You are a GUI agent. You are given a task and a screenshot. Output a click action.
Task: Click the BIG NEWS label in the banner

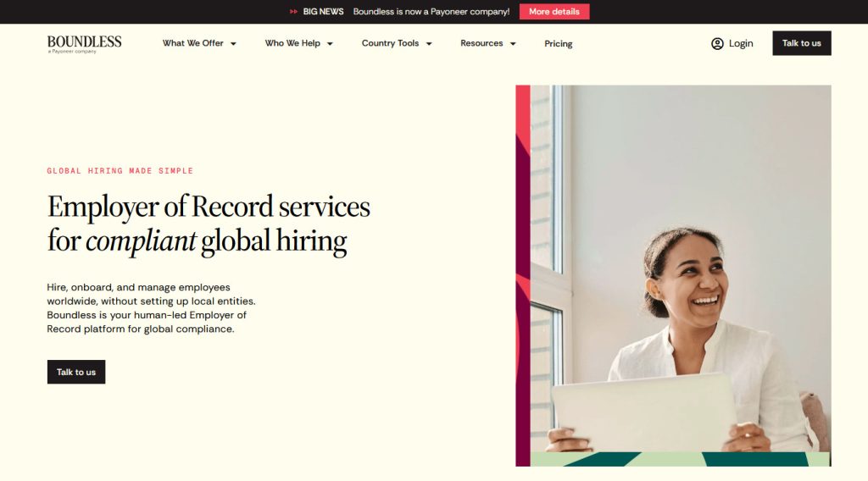(323, 12)
